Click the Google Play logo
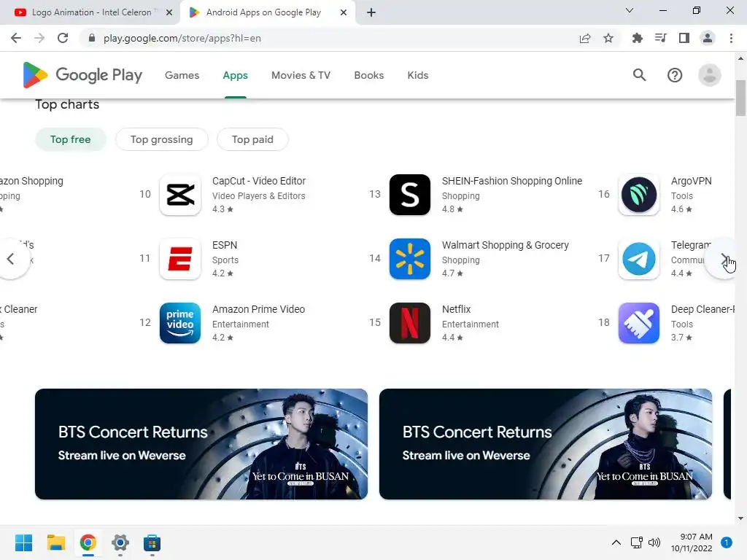Viewport: 747px width, 560px height. 82,75
